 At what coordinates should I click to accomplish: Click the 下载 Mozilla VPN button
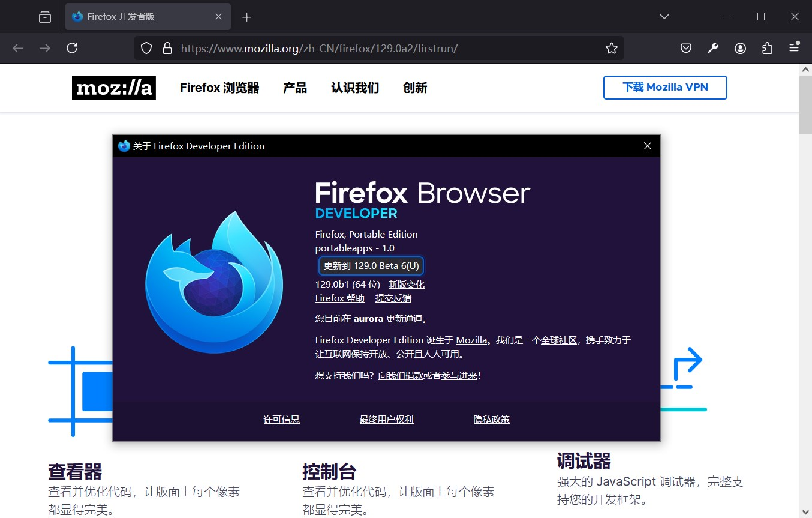coord(664,88)
